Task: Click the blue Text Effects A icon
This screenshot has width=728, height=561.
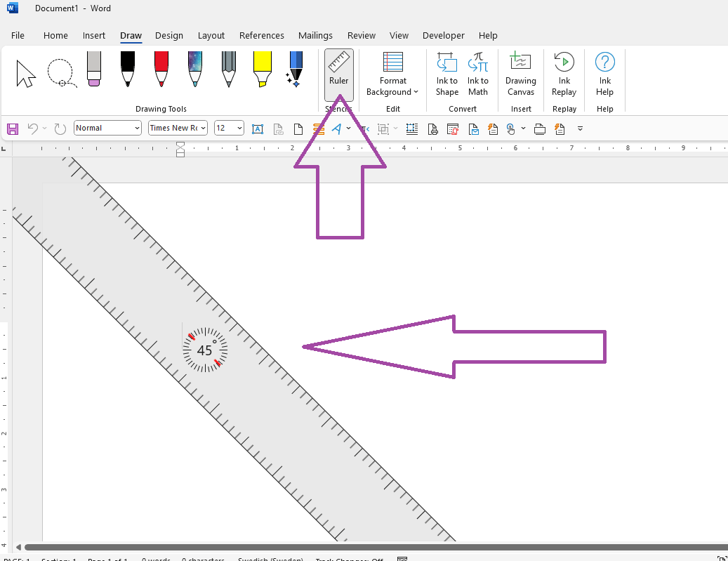Action: [336, 128]
